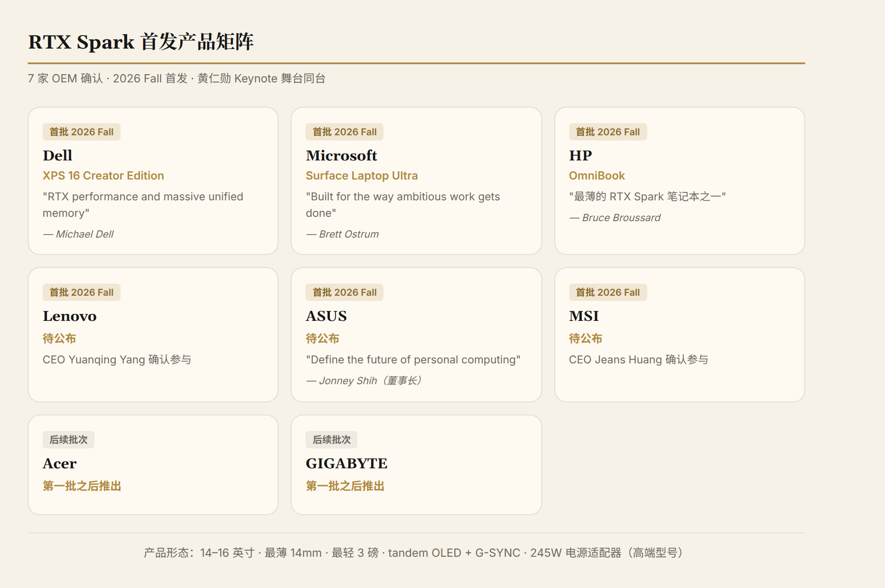Click the "OmniBook" product name
The height and width of the screenshot is (588, 885).
tap(597, 176)
